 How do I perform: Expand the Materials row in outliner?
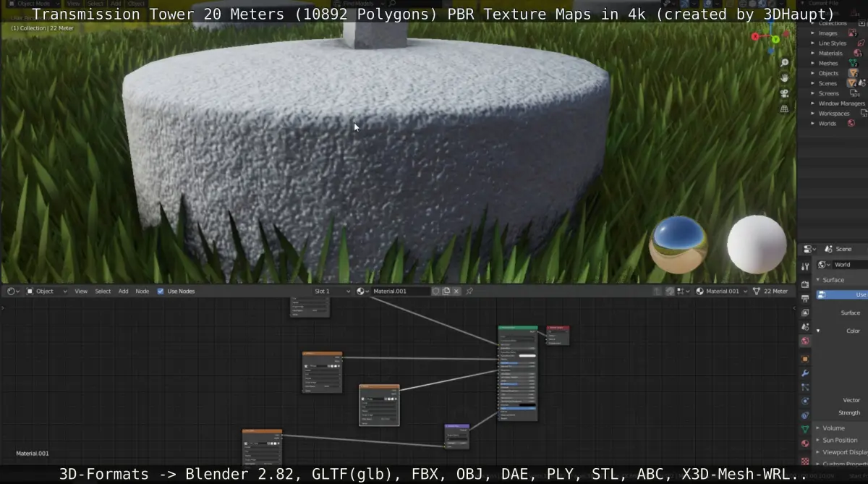(x=813, y=53)
